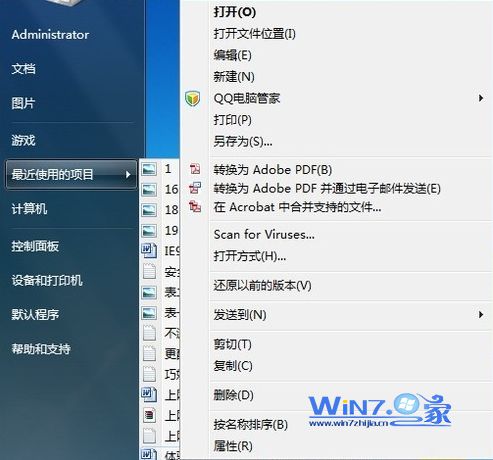Open the recent image file named 16
493x460 pixels.
click(159, 189)
